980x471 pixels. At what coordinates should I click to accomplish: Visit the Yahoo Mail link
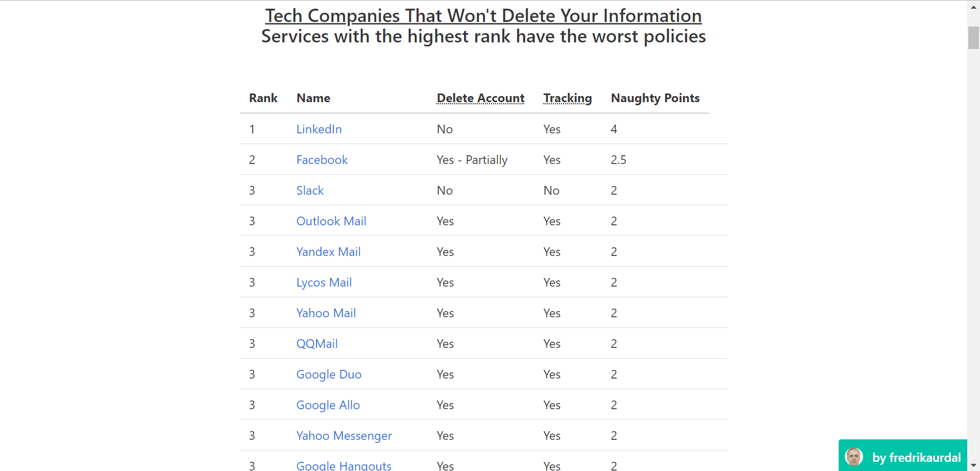coord(326,313)
